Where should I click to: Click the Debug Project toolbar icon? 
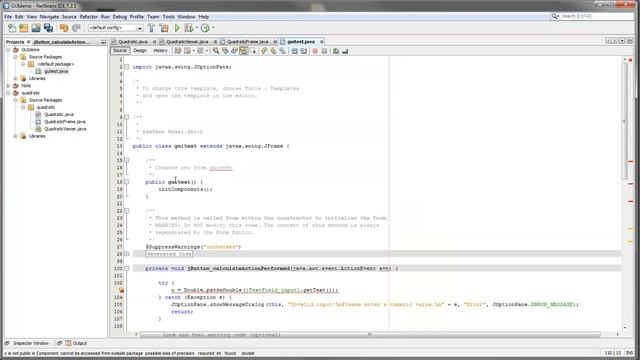[189, 28]
